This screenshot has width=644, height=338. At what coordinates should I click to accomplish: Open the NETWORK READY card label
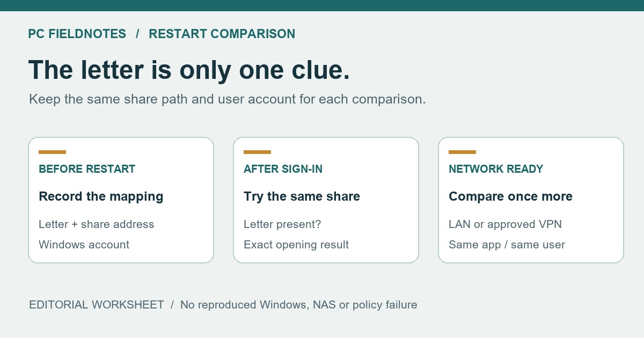(496, 169)
